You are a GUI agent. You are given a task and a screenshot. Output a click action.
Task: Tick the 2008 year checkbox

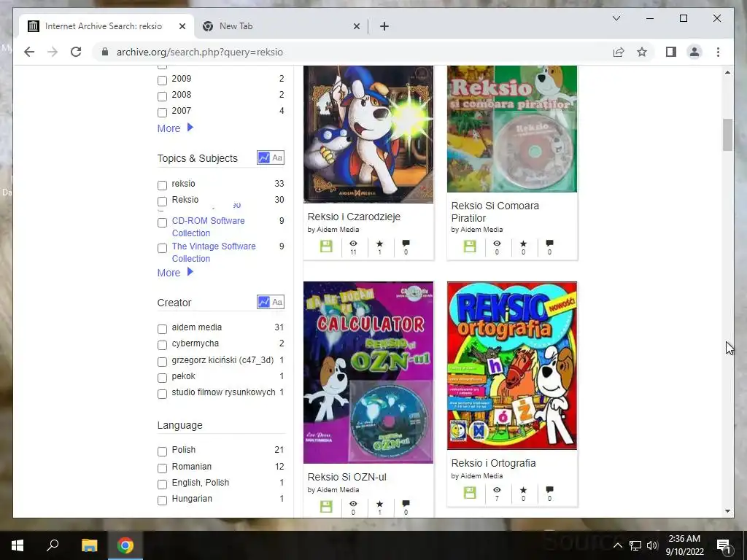click(162, 96)
